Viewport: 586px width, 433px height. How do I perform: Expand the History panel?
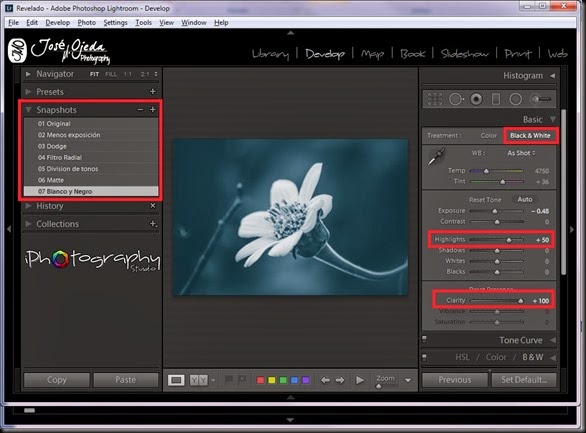click(x=28, y=206)
